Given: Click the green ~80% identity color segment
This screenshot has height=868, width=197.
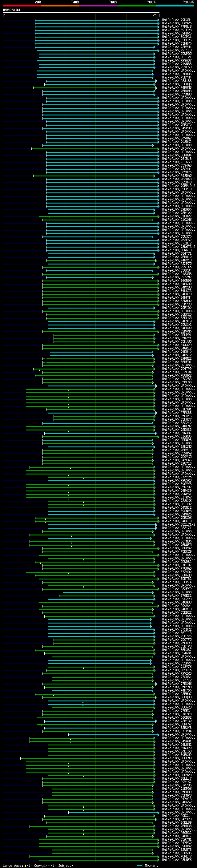Looking at the screenshot, I should (137, 6).
